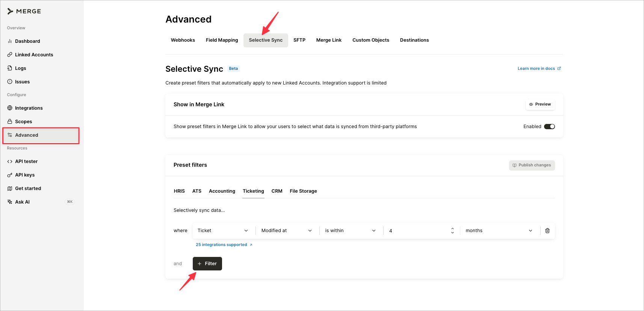Image resolution: width=644 pixels, height=311 pixels.
Task: Go to Scopes page
Action: point(41,122)
